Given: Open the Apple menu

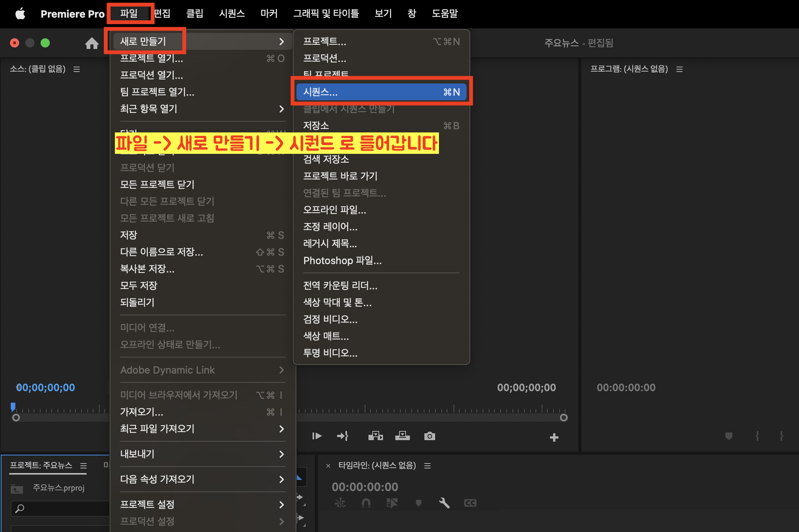Looking at the screenshot, I should tap(20, 14).
